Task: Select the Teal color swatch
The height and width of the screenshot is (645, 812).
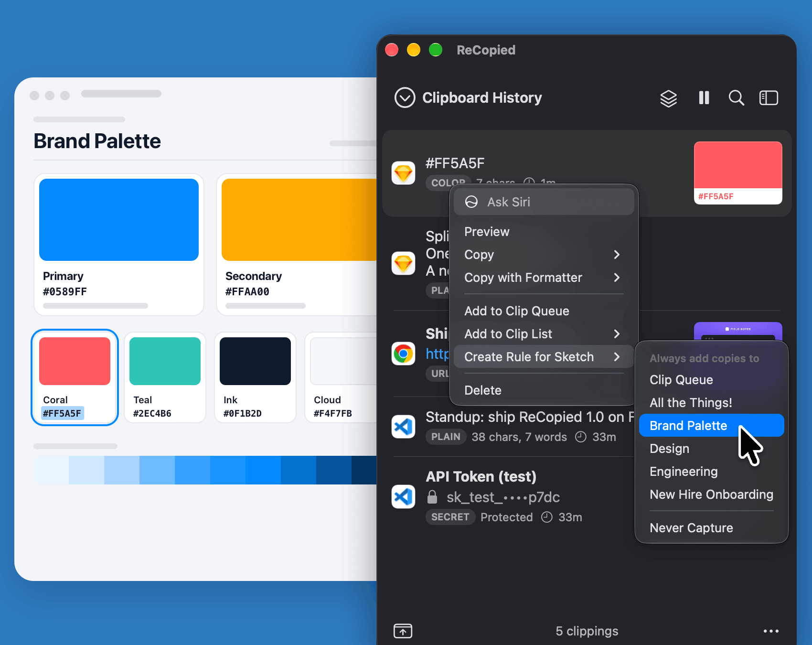Action: pyautogui.click(x=165, y=361)
